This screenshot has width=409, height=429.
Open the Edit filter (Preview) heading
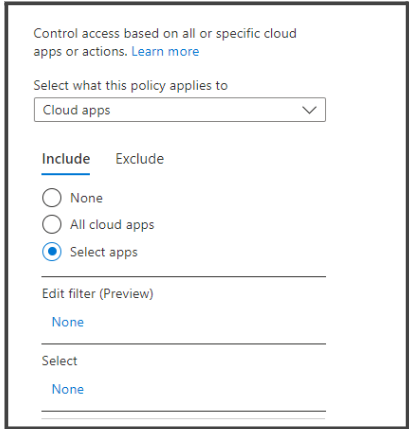point(98,294)
